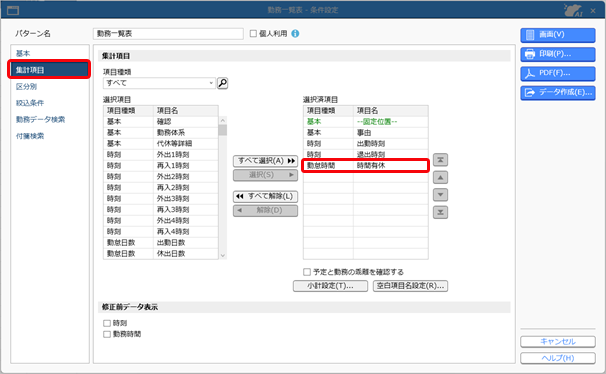This screenshot has width=606, height=374.
Task: Select the 外出4時刻 row
Action: click(161, 221)
